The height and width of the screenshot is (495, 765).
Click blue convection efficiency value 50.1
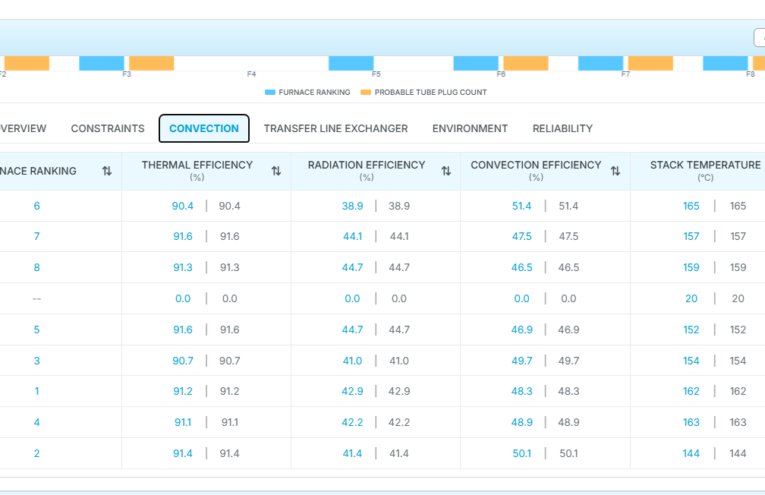pos(522,454)
